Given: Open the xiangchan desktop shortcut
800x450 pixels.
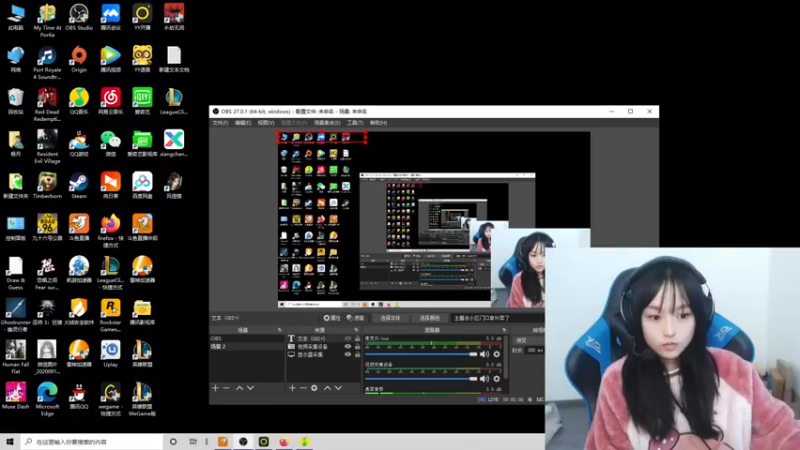Looking at the screenshot, I should click(x=174, y=143).
